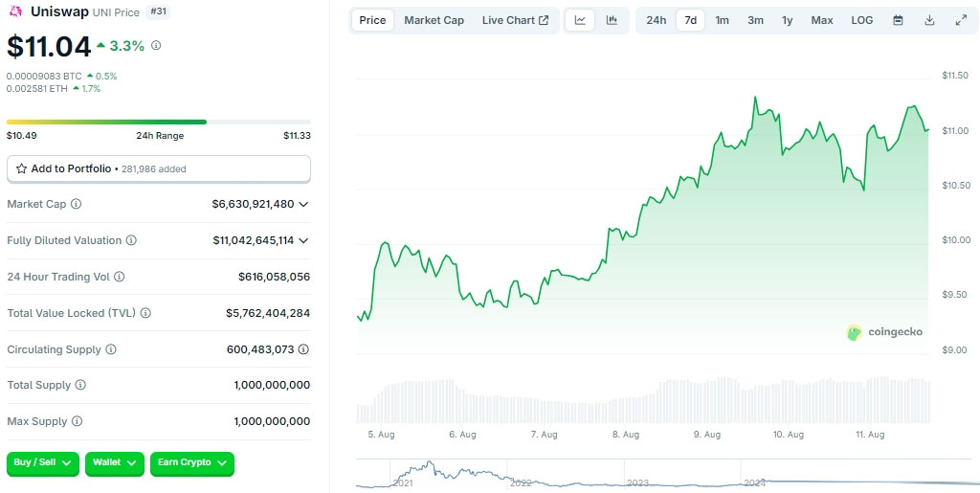Add Uniswap to Portfolio
Viewport: 980px width, 493px height.
click(159, 168)
